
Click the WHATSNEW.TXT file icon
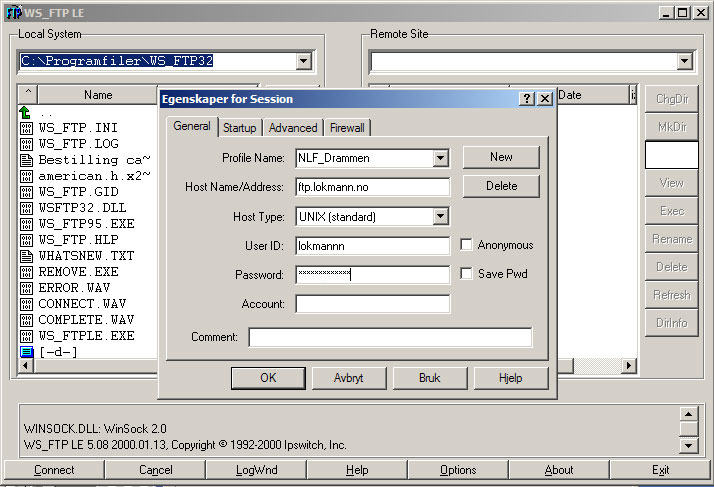(27, 256)
